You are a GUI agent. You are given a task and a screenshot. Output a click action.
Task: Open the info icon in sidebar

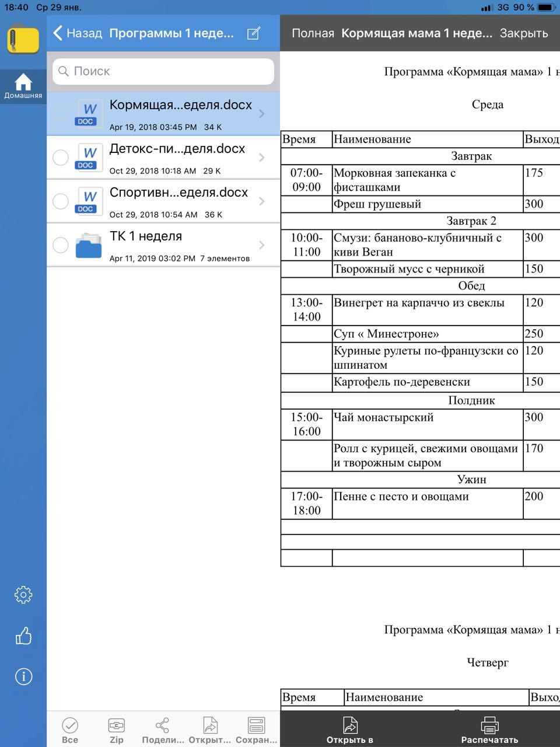tap(23, 677)
